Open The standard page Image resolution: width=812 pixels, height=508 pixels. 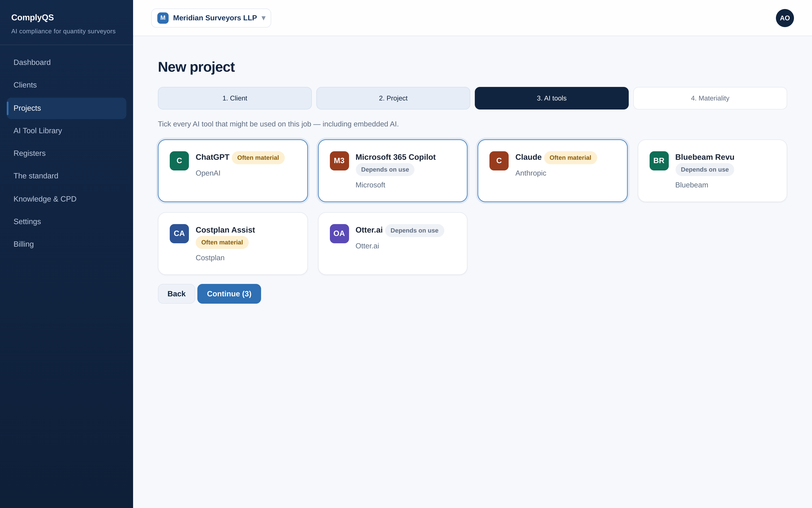67,176
